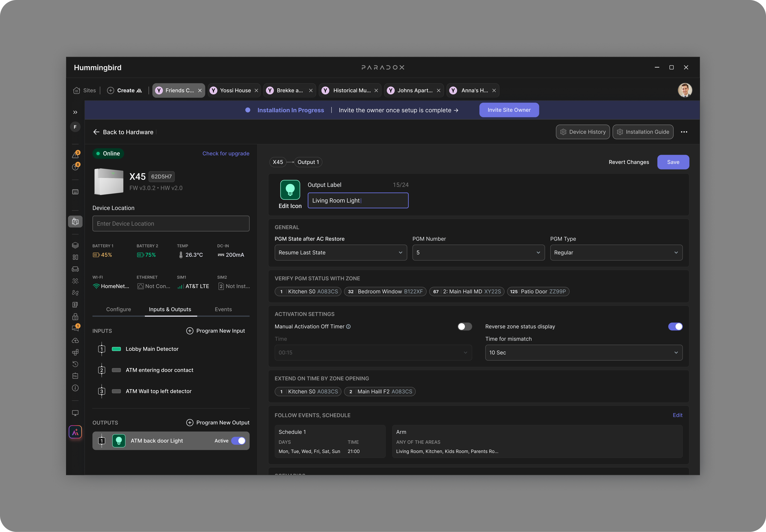Viewport: 766px width, 532px height.
Task: Select the ATM entering door contact input
Action: coord(171,370)
